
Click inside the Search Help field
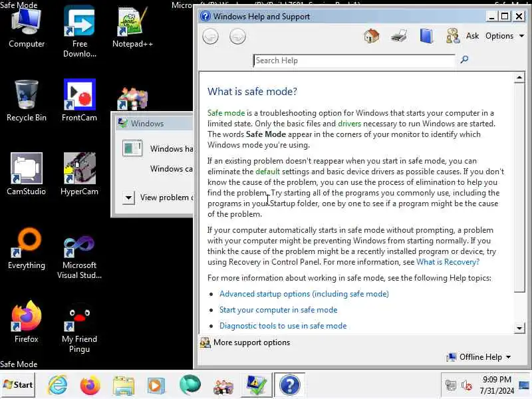(354, 61)
